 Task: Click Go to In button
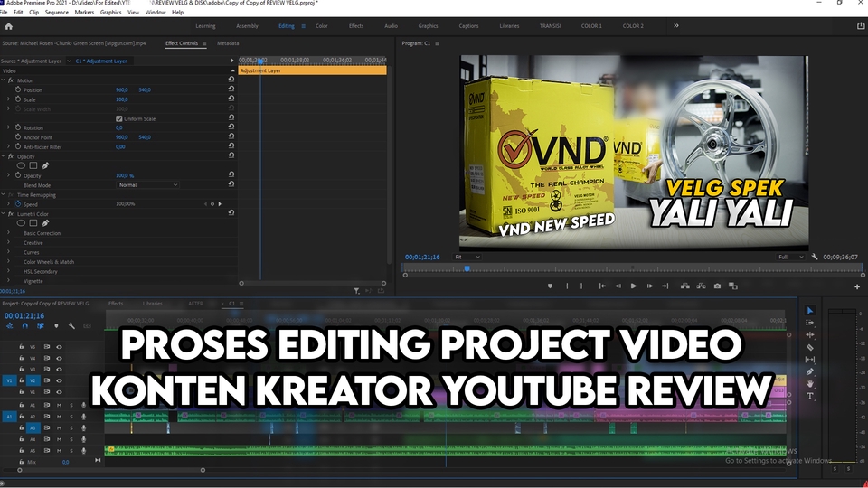pos(602,286)
